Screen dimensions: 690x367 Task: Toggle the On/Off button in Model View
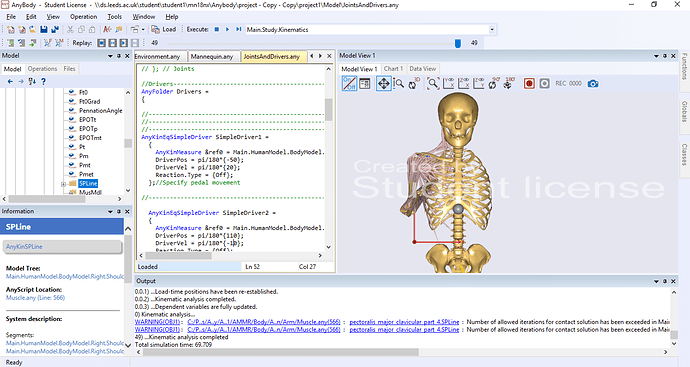coord(349,84)
